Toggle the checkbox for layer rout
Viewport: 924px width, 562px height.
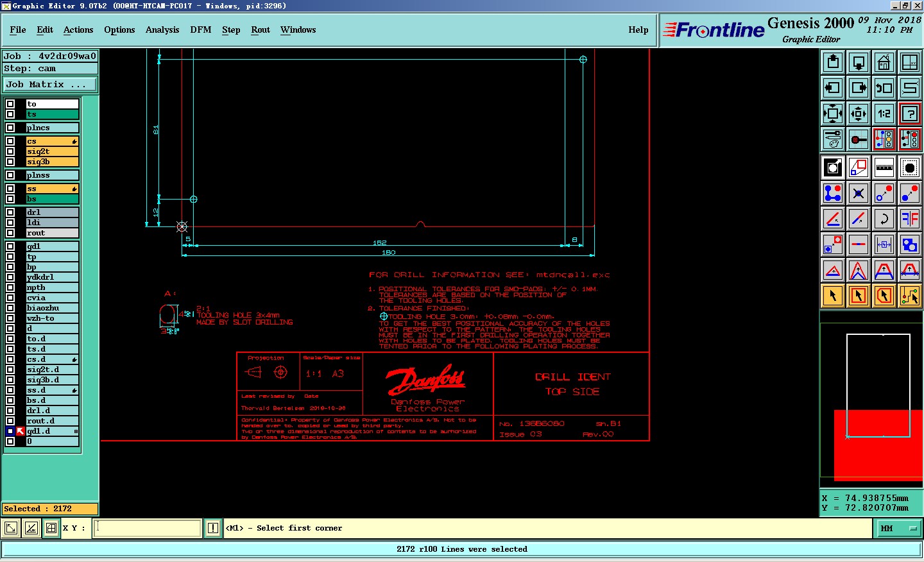tap(10, 233)
